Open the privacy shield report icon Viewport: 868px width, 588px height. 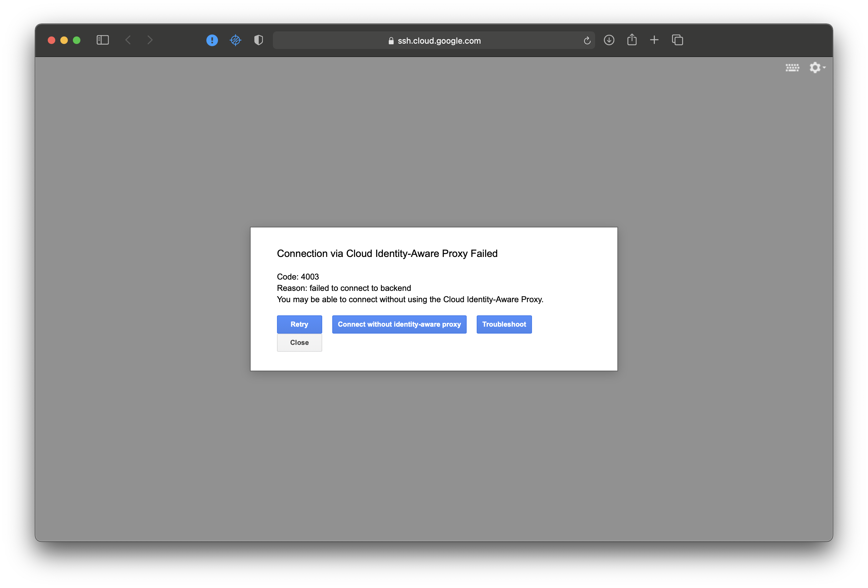pos(258,40)
